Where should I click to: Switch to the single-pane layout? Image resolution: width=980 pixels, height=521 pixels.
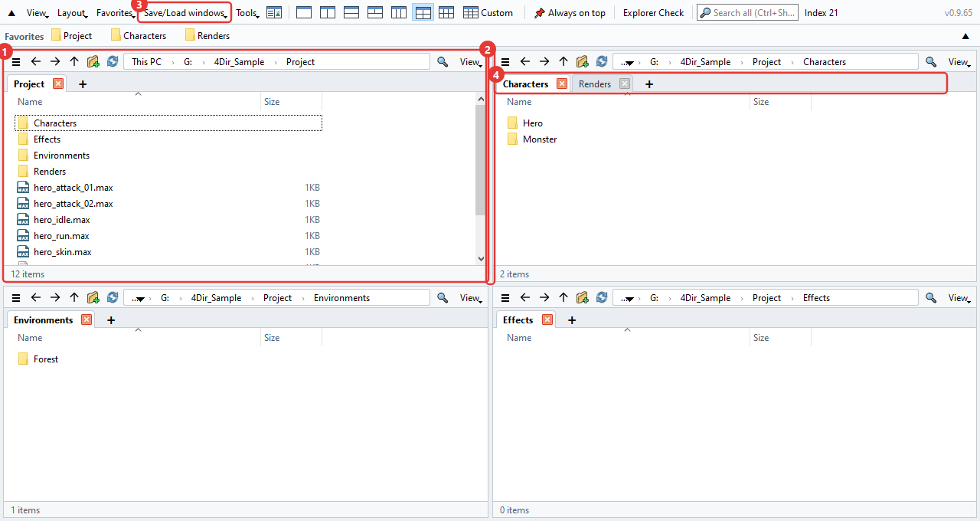[x=303, y=12]
